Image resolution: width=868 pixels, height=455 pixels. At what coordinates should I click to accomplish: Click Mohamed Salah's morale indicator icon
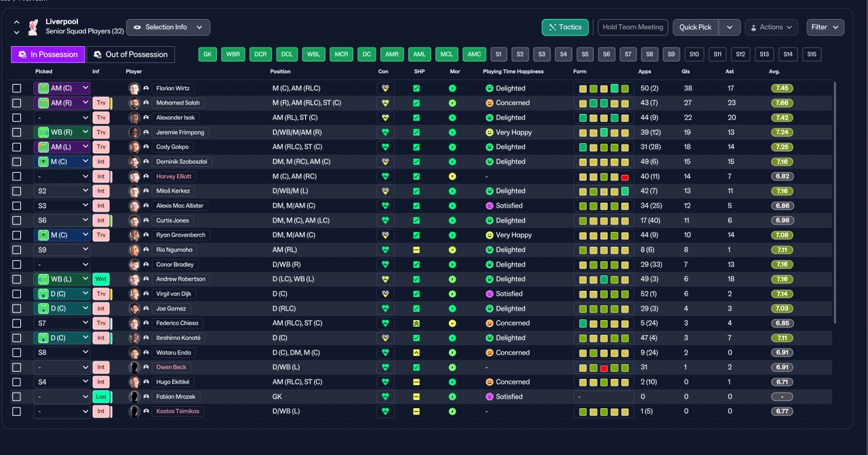point(452,103)
